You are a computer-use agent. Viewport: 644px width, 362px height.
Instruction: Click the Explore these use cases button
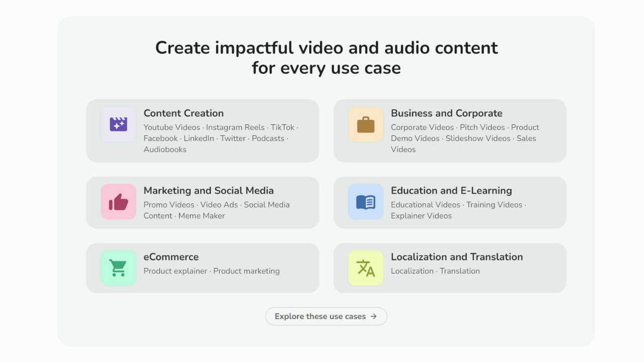[326, 316]
